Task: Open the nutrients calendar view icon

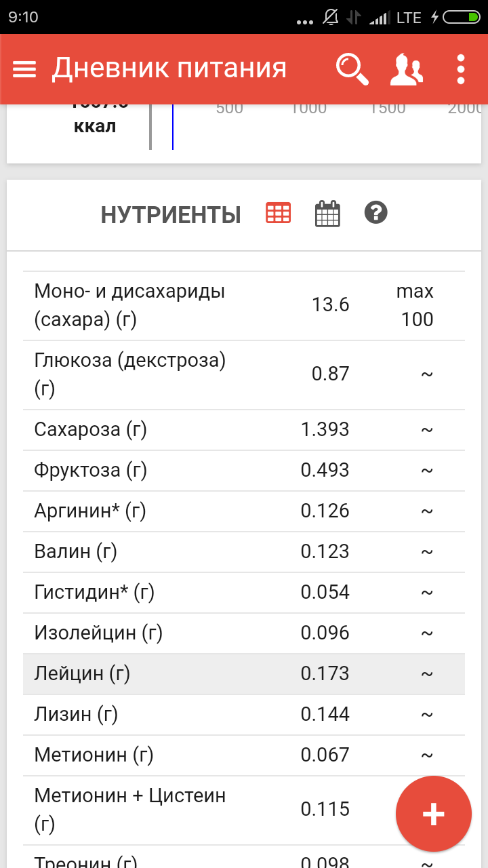Action: point(327,214)
